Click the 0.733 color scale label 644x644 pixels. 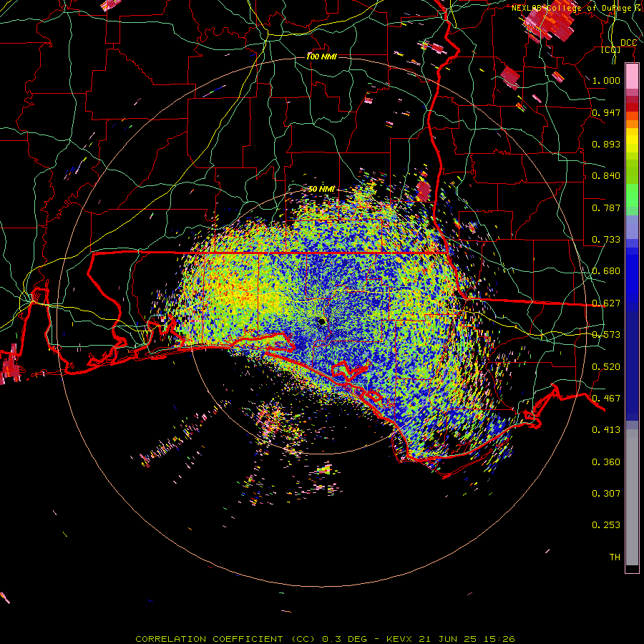pos(606,240)
